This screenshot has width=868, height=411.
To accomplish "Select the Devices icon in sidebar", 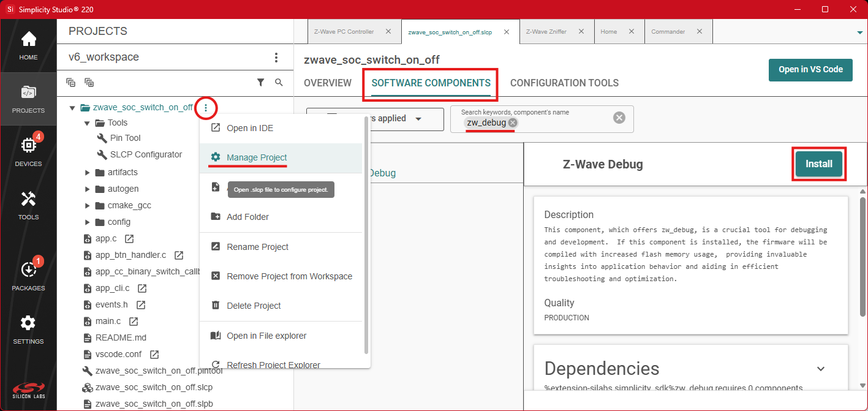I will [x=28, y=149].
